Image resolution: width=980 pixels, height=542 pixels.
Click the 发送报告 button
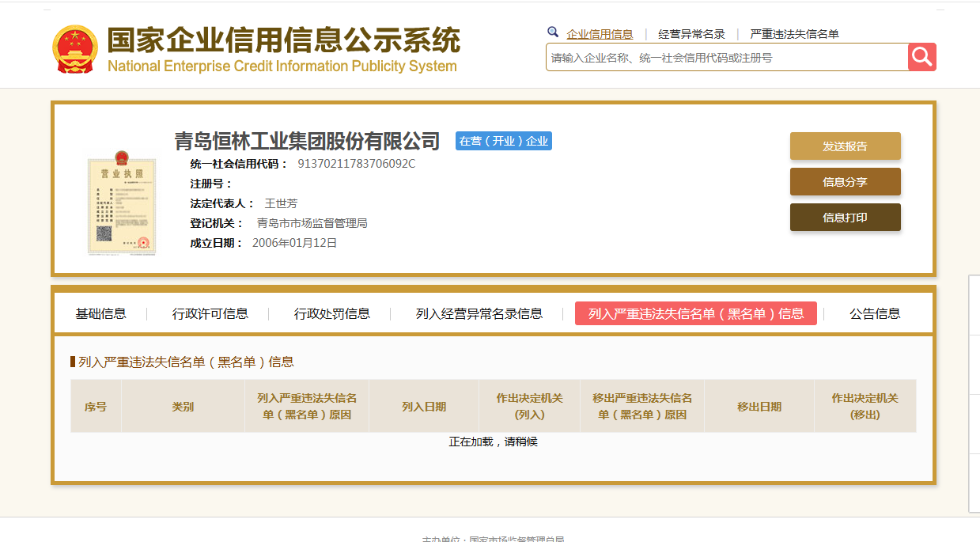click(845, 146)
